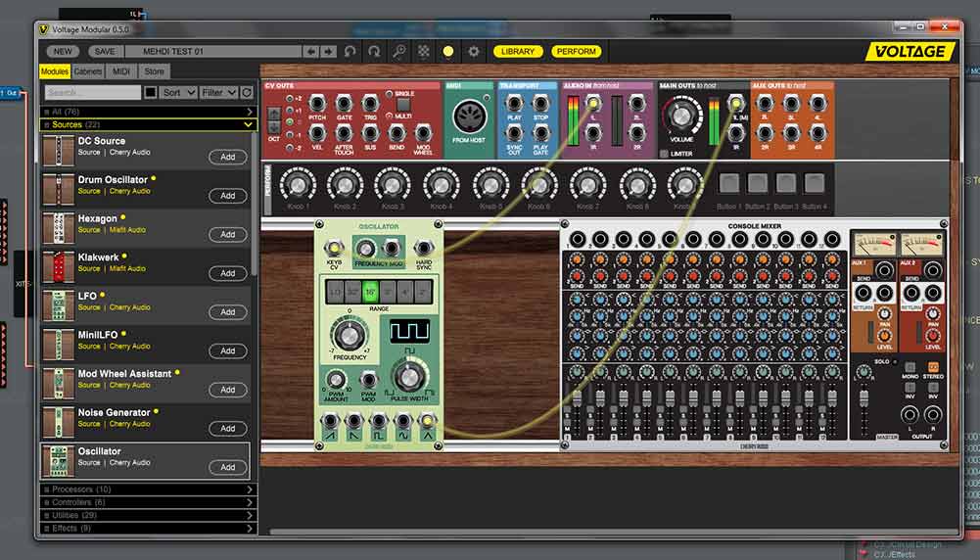
Task: Click the VEL jack in CV Outs
Action: click(x=317, y=132)
